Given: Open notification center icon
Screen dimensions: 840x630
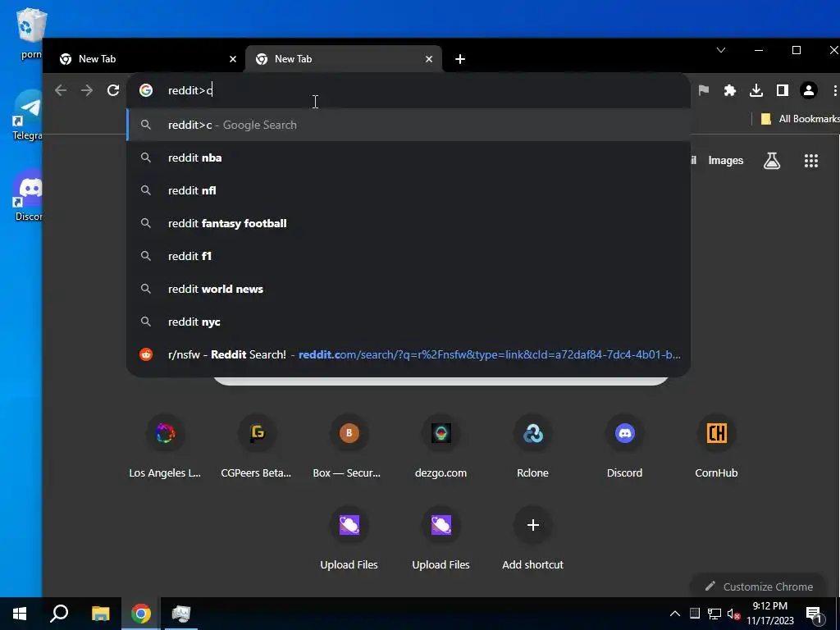Looking at the screenshot, I should coord(814,614).
